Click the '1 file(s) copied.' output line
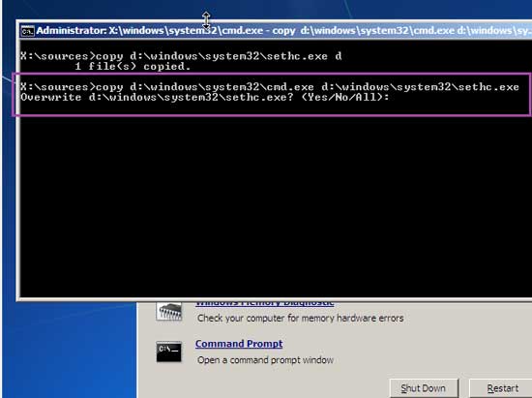 coord(133,66)
